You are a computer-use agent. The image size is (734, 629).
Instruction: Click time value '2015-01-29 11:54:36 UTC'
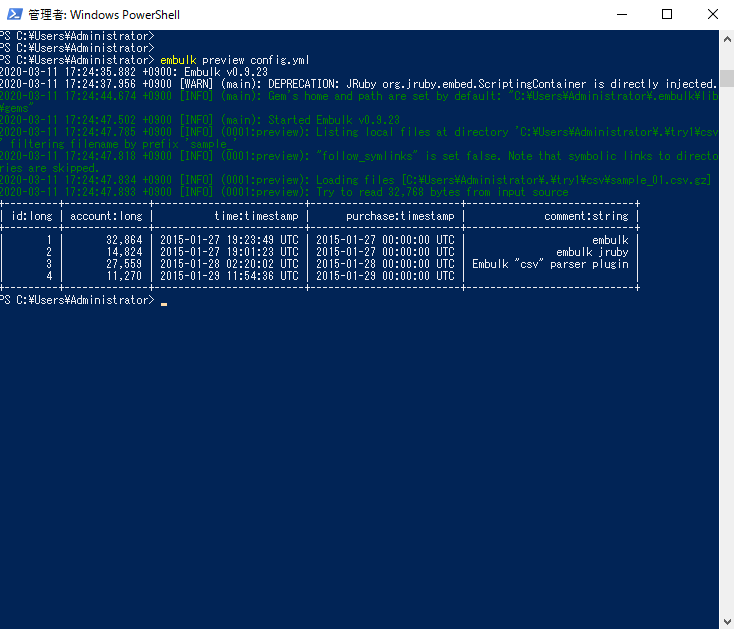pos(229,276)
